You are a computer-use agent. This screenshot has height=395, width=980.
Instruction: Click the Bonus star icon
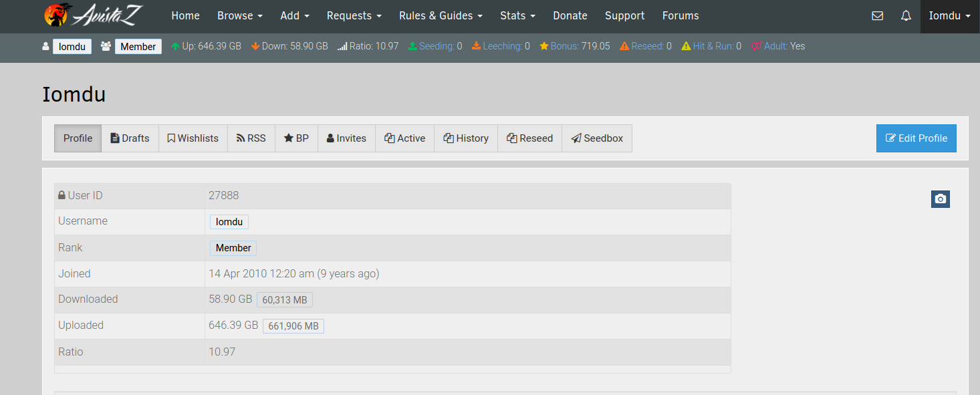pos(544,47)
